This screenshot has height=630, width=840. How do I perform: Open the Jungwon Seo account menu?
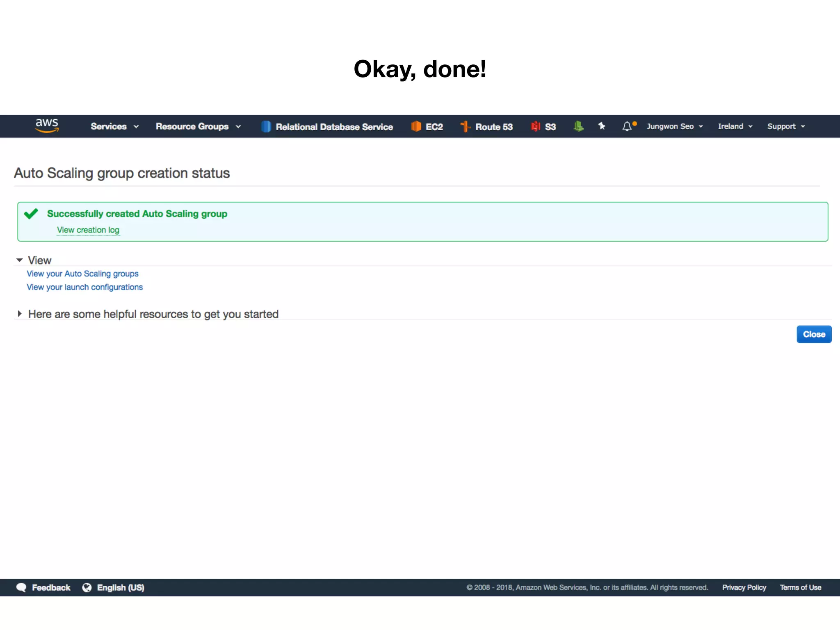[675, 126]
